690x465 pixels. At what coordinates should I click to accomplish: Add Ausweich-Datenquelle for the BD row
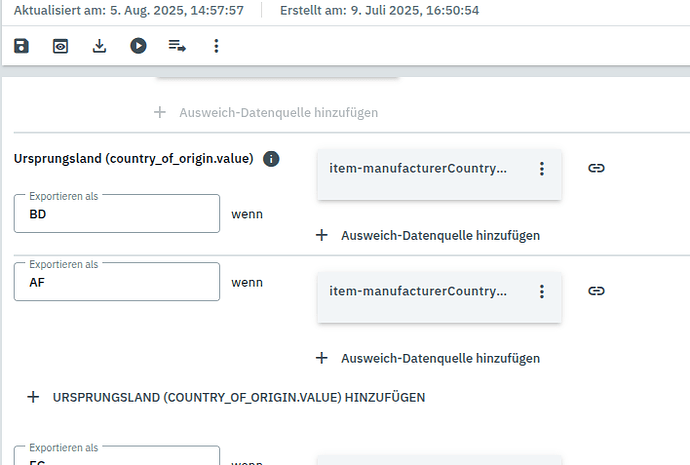[x=428, y=236]
